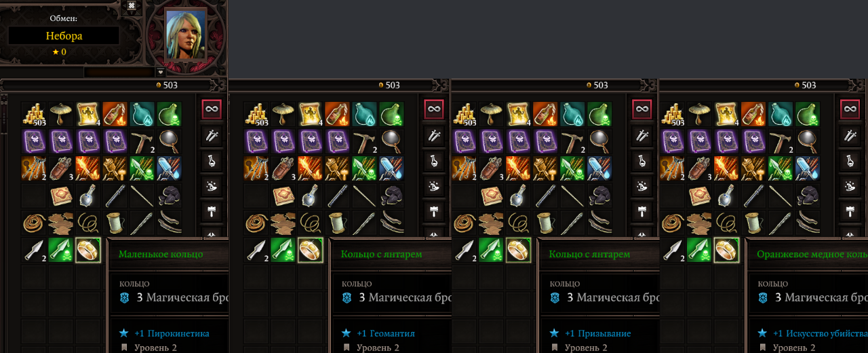Select the gold pile icon under Небора's portrait

(x=33, y=113)
